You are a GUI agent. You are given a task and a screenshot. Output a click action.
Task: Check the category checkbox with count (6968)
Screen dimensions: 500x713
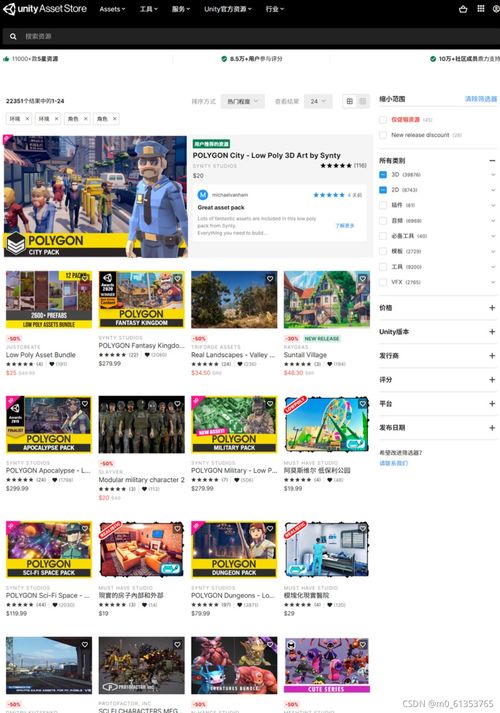coord(383,221)
